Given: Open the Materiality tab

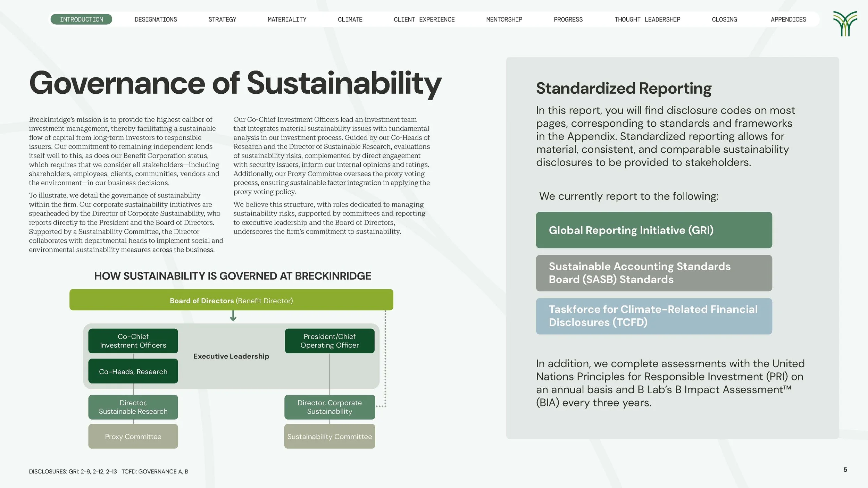Looking at the screenshot, I should (x=287, y=19).
